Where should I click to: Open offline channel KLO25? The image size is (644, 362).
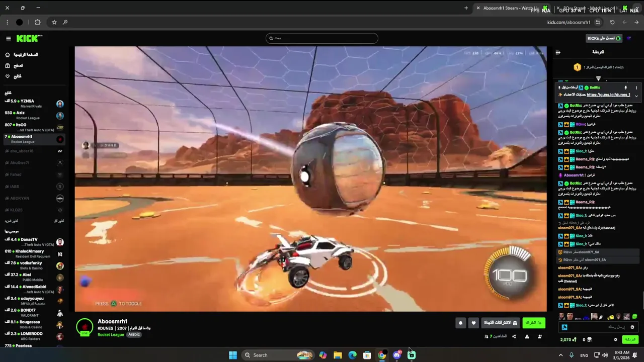[x=34, y=210]
